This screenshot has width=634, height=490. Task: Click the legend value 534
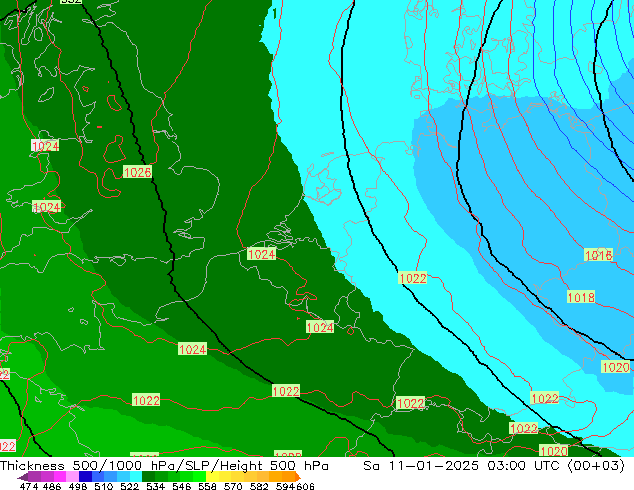pos(155,486)
